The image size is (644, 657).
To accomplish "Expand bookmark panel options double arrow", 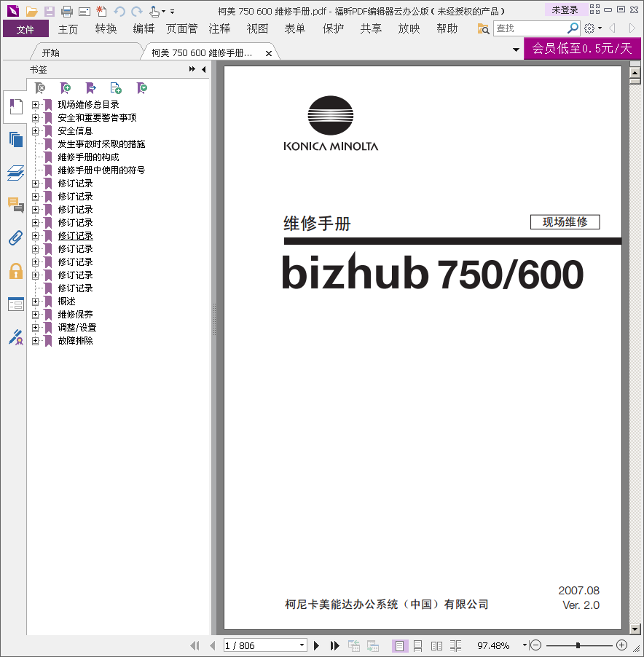I will pyautogui.click(x=192, y=69).
